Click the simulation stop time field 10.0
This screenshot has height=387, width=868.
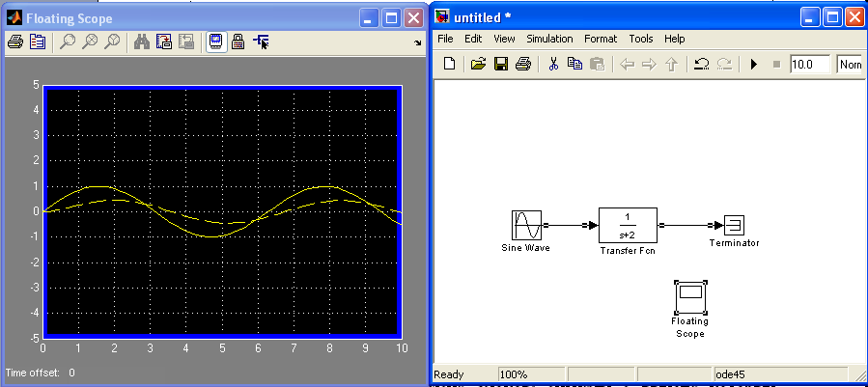tap(810, 65)
